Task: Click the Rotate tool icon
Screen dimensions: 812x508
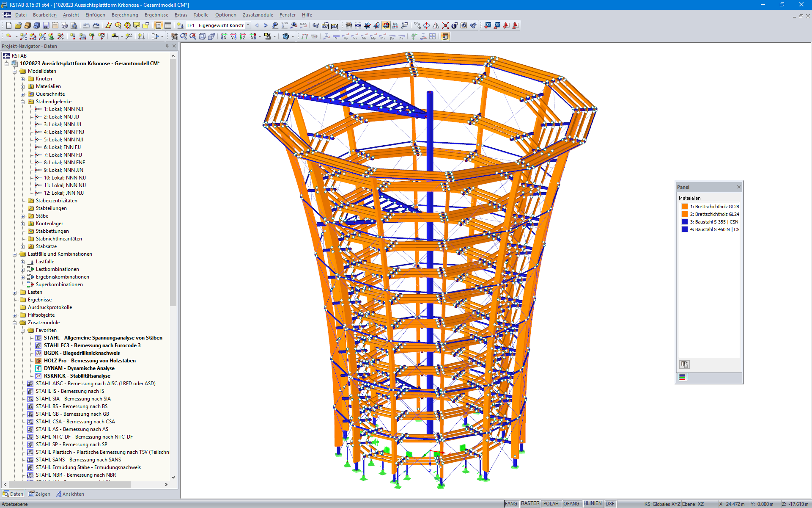Action: pyautogui.click(x=426, y=25)
